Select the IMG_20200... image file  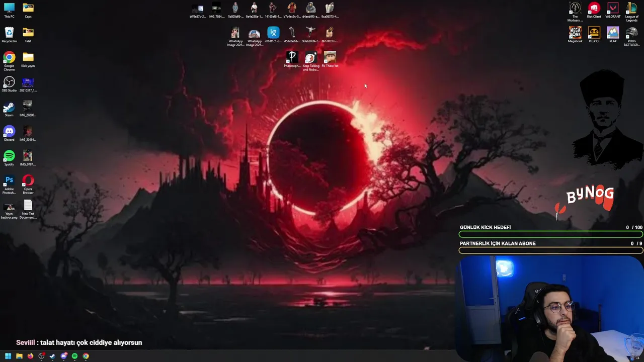point(28,109)
